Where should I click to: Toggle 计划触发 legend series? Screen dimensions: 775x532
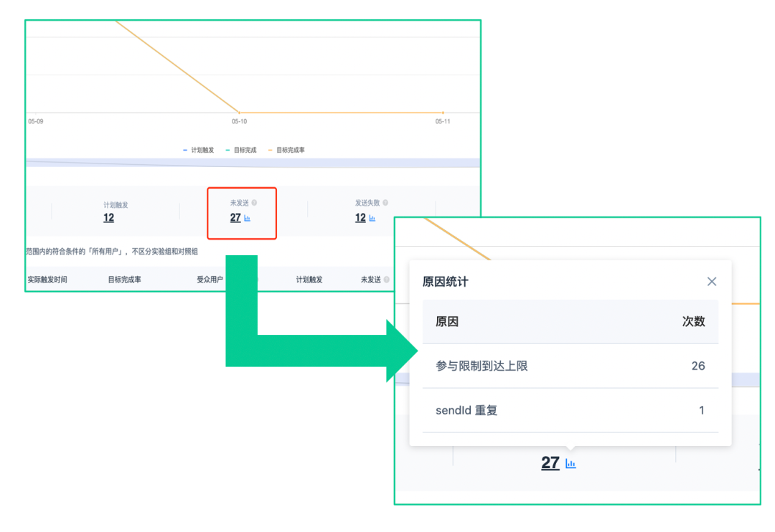tap(199, 150)
